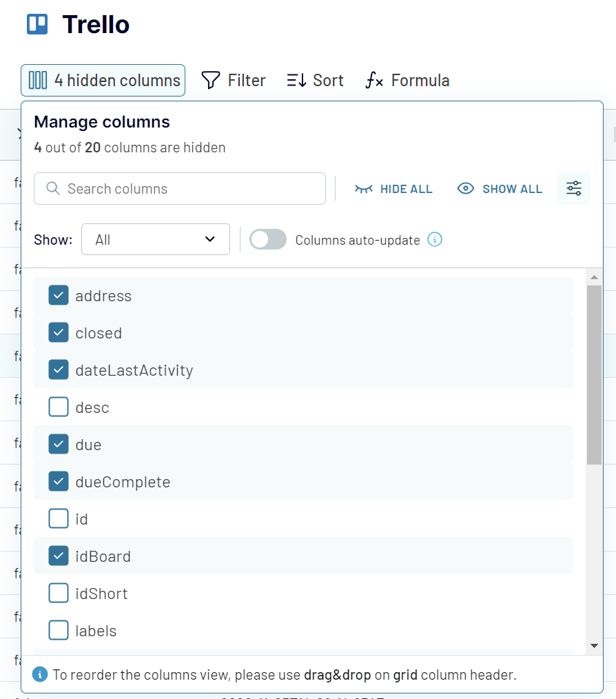
Task: Click the 'dateLastActivity' column label
Action: pos(134,370)
